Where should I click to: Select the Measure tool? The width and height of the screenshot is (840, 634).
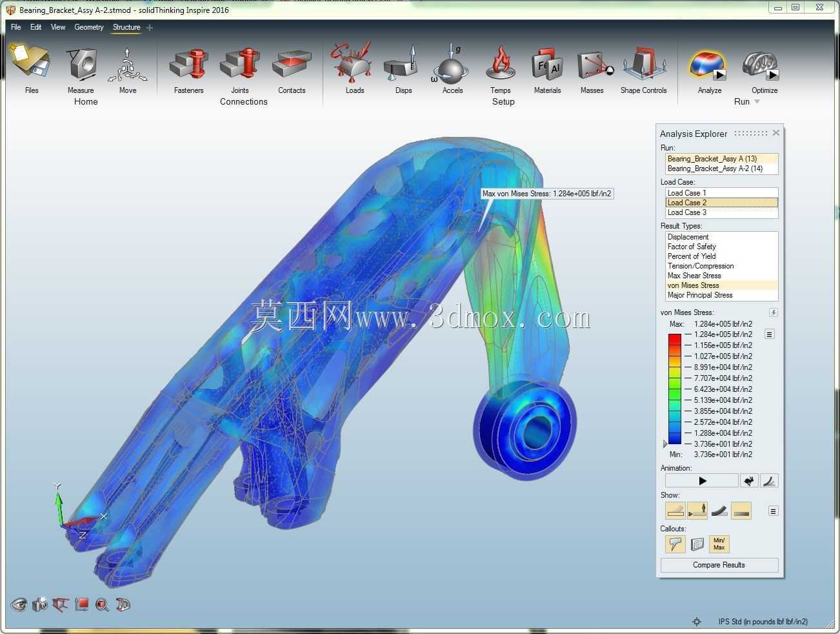pos(81,65)
